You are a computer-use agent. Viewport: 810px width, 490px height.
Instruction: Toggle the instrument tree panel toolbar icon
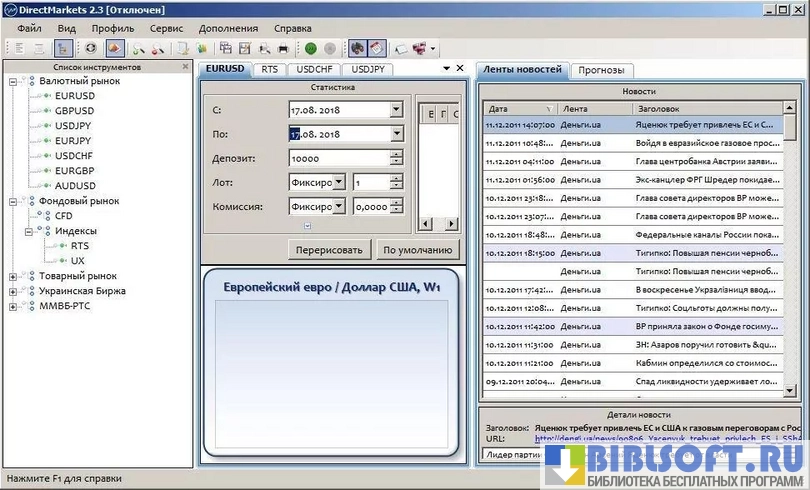(x=64, y=48)
